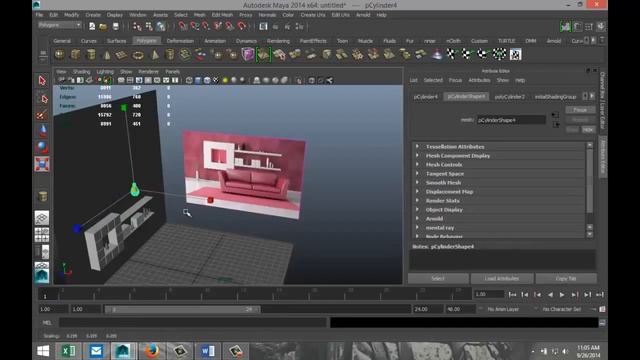Create a polygon sphere from shelf
This screenshot has width=640, height=360.
60,54
